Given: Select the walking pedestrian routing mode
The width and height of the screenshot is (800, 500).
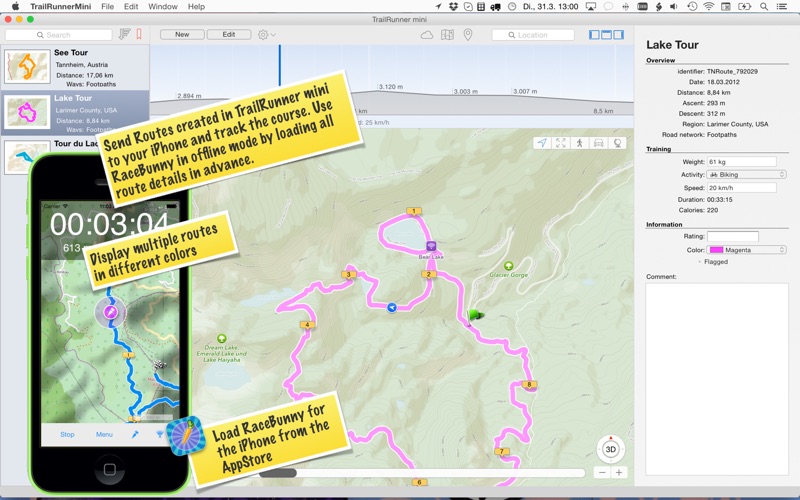Looking at the screenshot, I should pyautogui.click(x=580, y=143).
